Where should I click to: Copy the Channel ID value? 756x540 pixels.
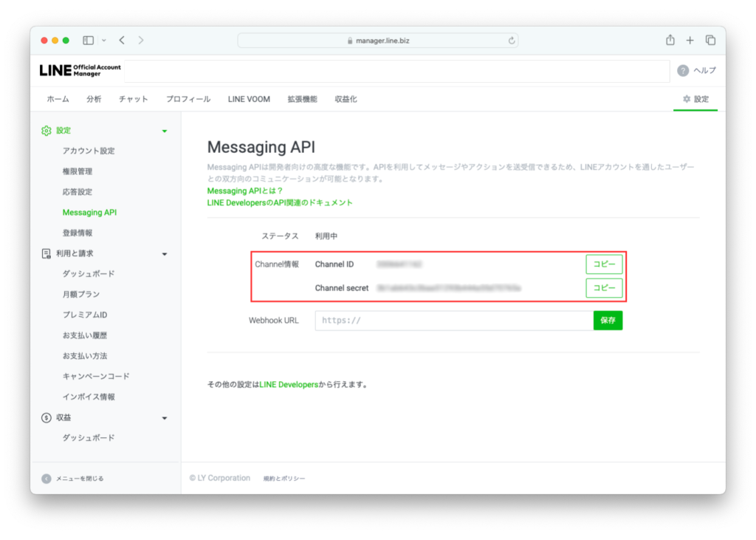click(x=604, y=264)
